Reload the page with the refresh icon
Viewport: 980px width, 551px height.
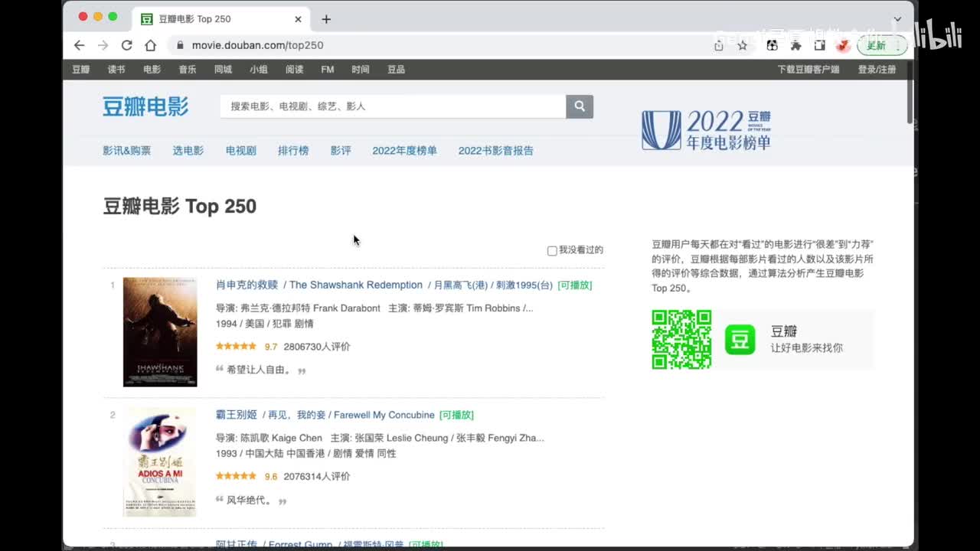127,45
